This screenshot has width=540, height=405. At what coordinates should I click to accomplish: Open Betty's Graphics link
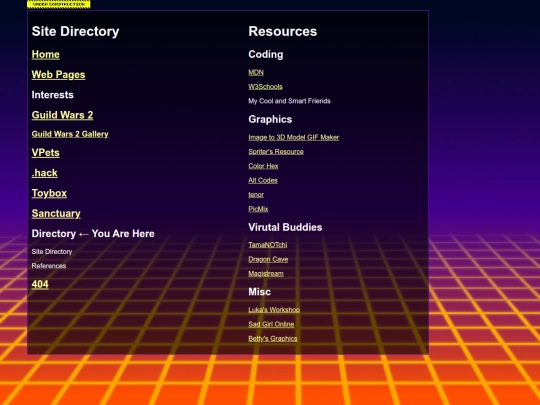point(272,339)
